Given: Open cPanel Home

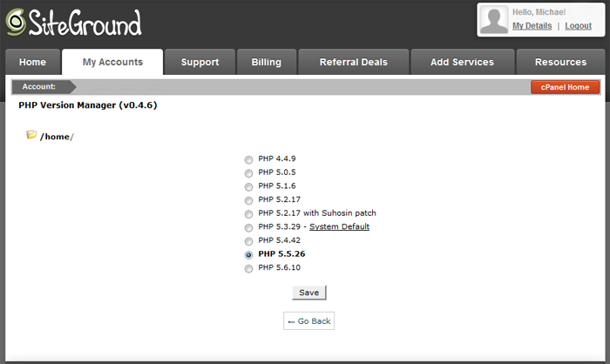Looking at the screenshot, I should 565,87.
